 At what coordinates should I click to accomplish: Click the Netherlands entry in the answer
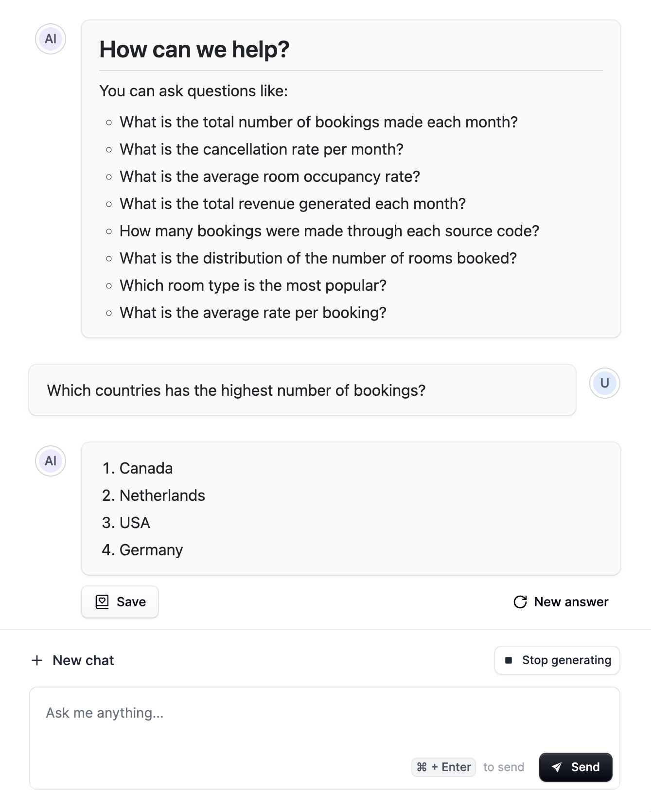coord(162,495)
